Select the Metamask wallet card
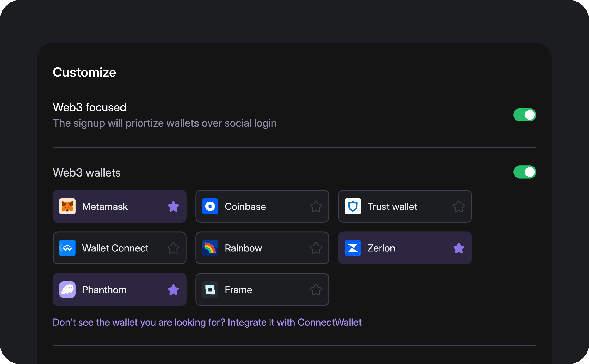The width and height of the screenshot is (589, 364). [120, 206]
